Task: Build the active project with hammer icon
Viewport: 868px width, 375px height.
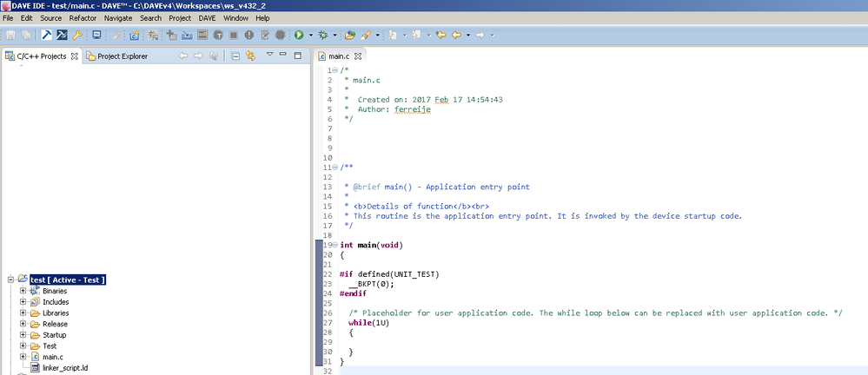Action: [x=47, y=35]
